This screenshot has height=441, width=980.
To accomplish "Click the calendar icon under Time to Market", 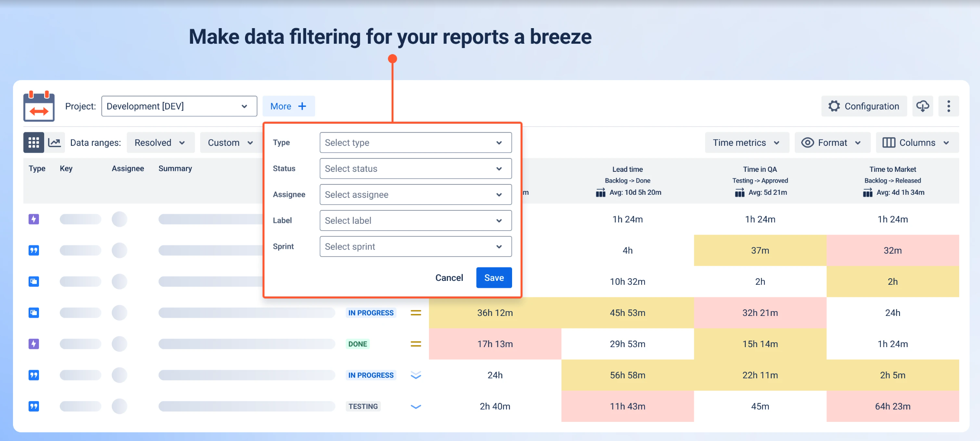I will (x=867, y=193).
